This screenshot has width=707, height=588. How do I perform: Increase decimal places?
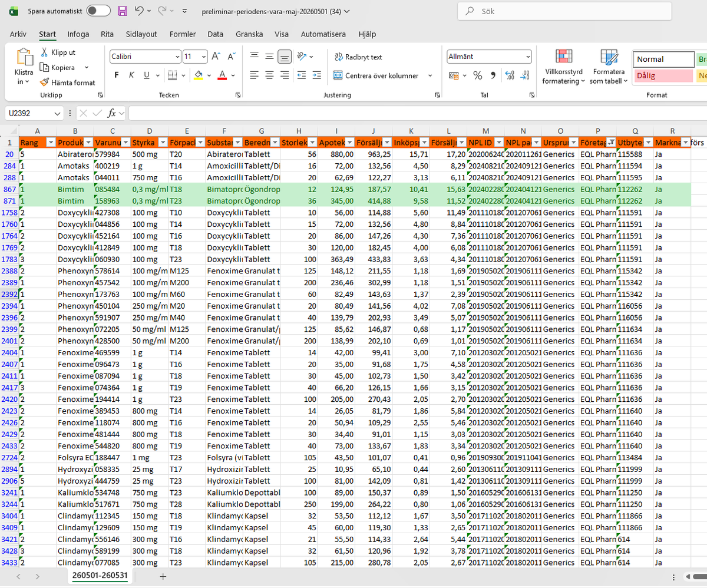tap(510, 75)
